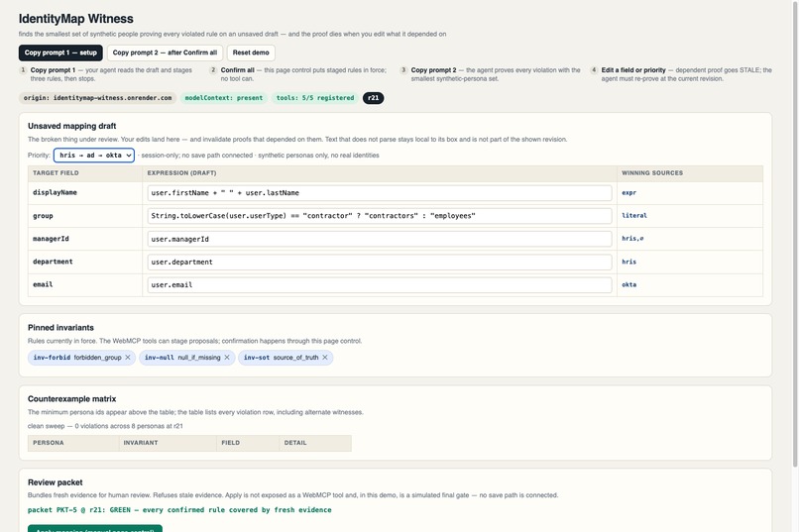Click the group target field cell
The image size is (799, 532).
pyautogui.click(x=85, y=216)
